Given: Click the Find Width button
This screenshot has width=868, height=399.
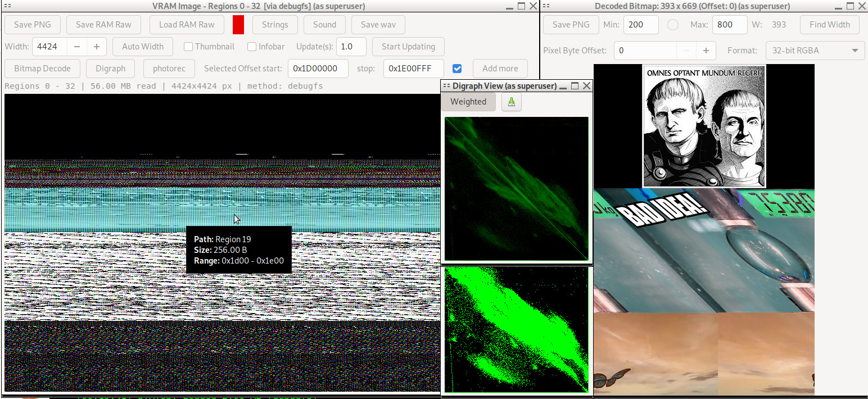Looking at the screenshot, I should [x=829, y=25].
